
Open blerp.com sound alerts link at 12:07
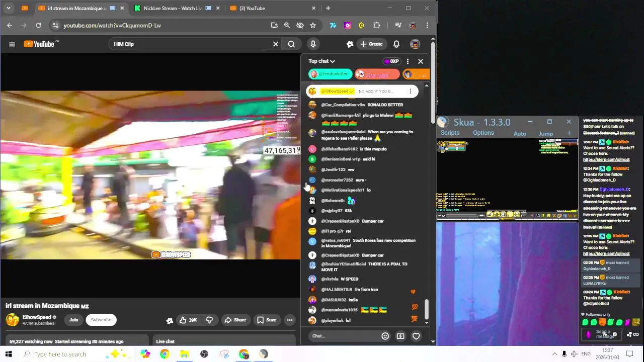(606, 160)
